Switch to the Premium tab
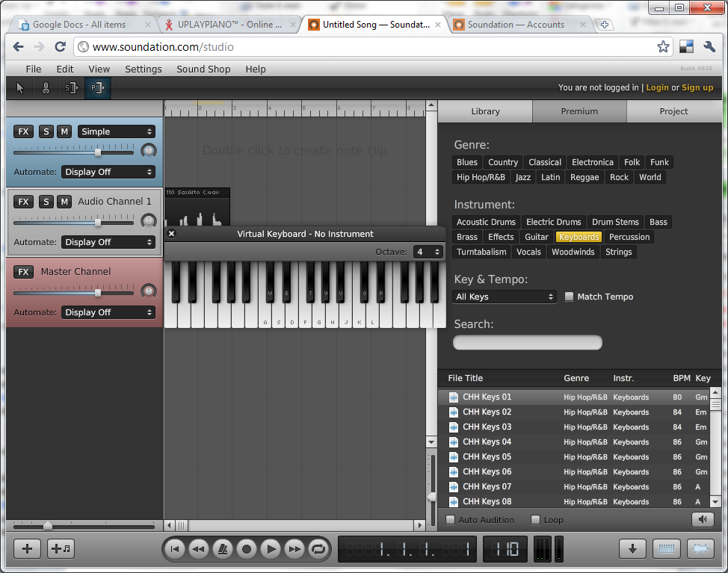The height and width of the screenshot is (573, 728). pos(579,111)
